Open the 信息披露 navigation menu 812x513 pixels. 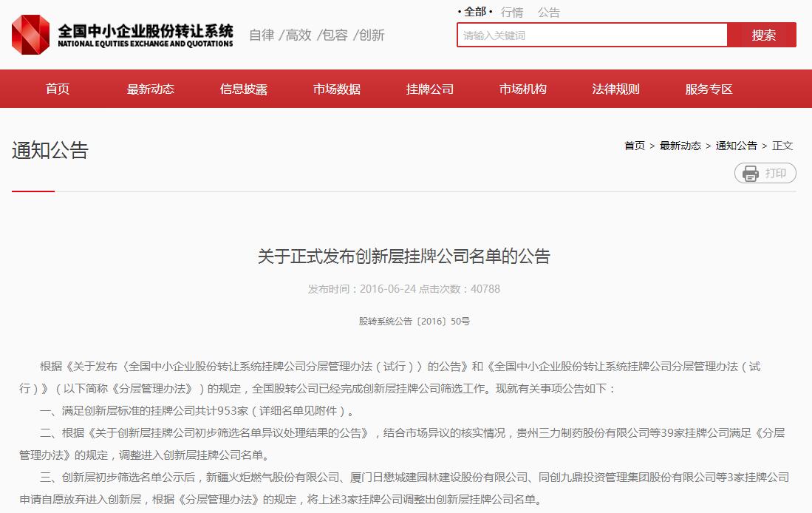[x=243, y=89]
